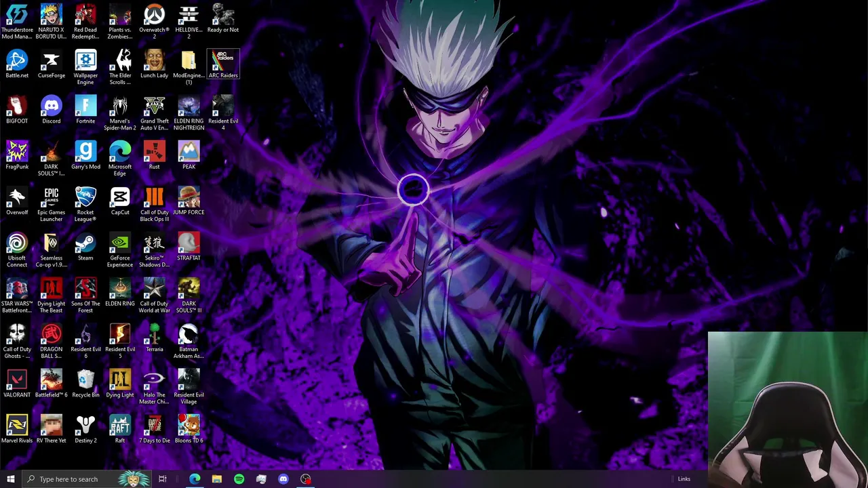Select the Resident Evil 4 shortcut
Screen dimensions: 868x488
(223, 113)
